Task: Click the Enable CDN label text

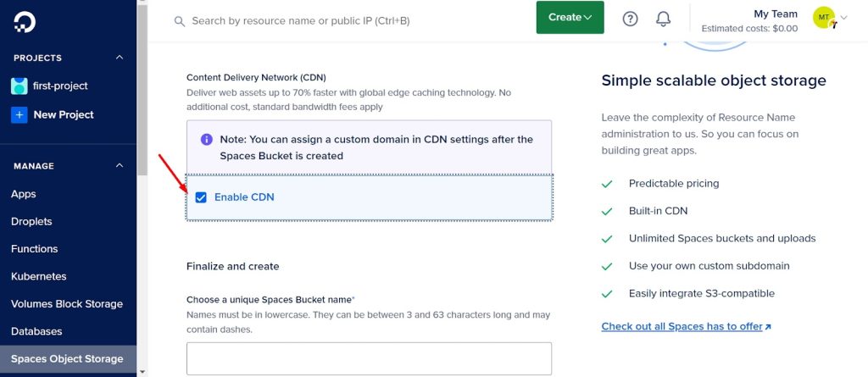Action: coord(244,197)
